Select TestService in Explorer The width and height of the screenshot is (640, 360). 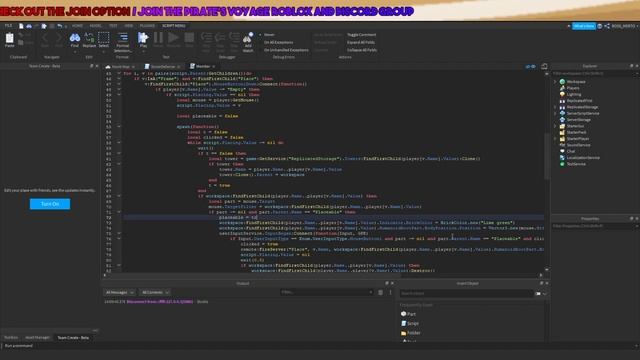[576, 164]
